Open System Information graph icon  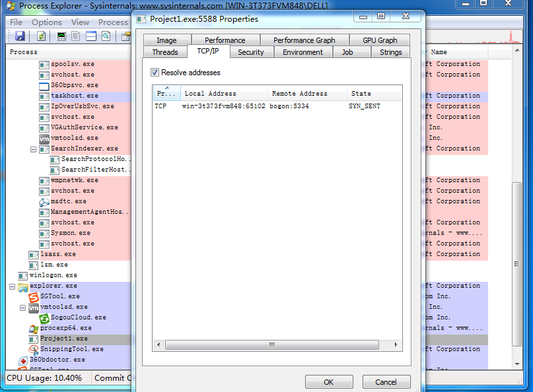point(61,36)
